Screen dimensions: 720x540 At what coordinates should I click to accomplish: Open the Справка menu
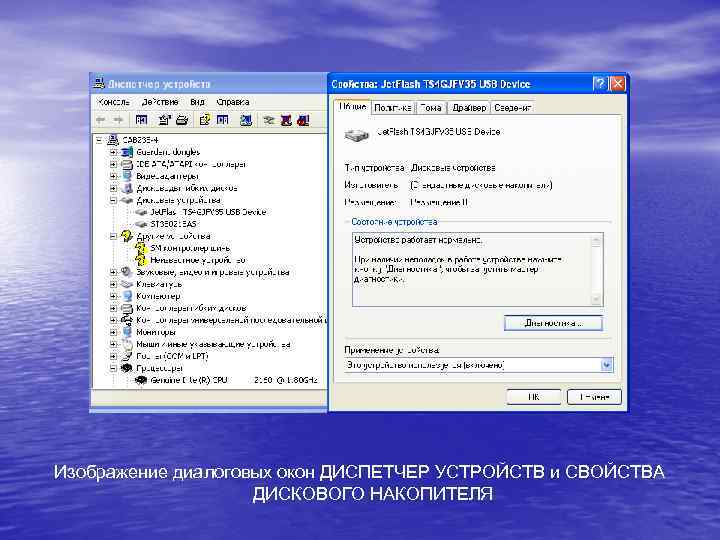(x=233, y=102)
